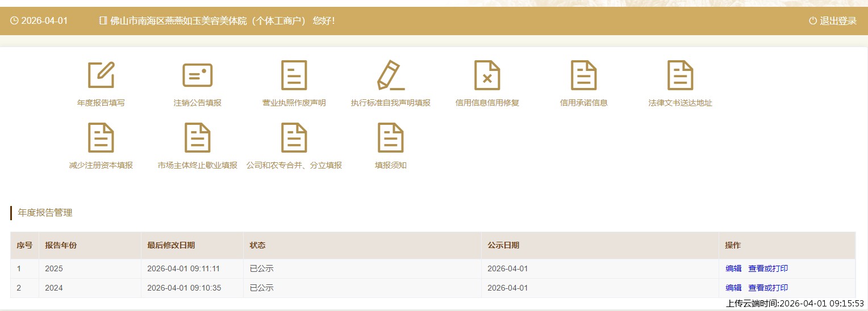Click 退出登录 to log out

pos(833,21)
